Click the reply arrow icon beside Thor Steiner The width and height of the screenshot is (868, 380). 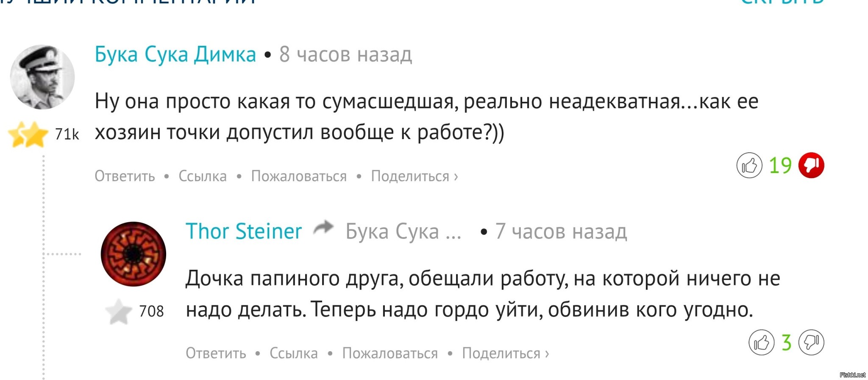tap(323, 228)
